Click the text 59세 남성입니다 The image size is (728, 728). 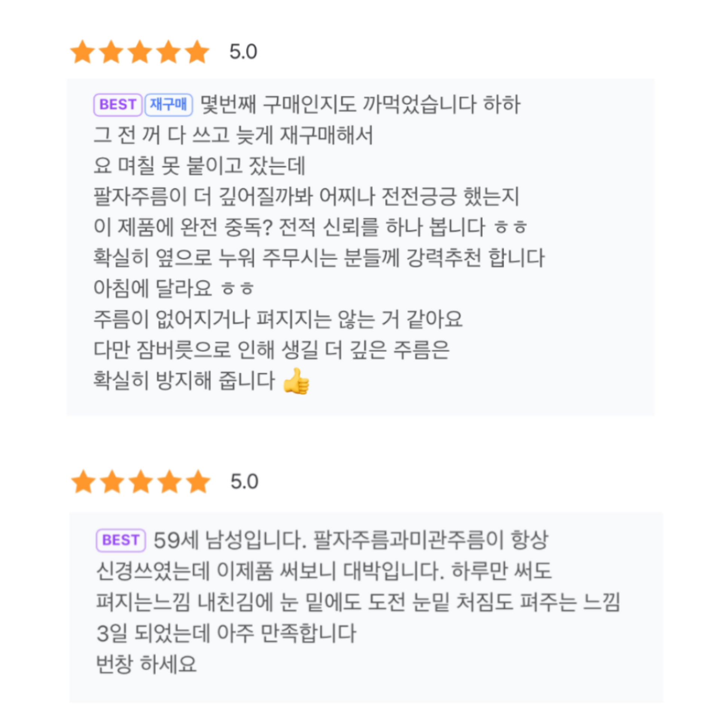point(230,540)
